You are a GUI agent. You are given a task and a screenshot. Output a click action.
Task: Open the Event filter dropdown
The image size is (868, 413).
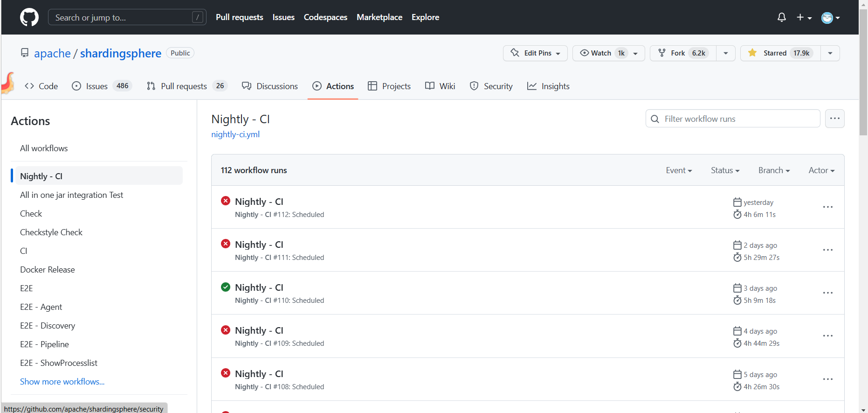[x=679, y=170]
